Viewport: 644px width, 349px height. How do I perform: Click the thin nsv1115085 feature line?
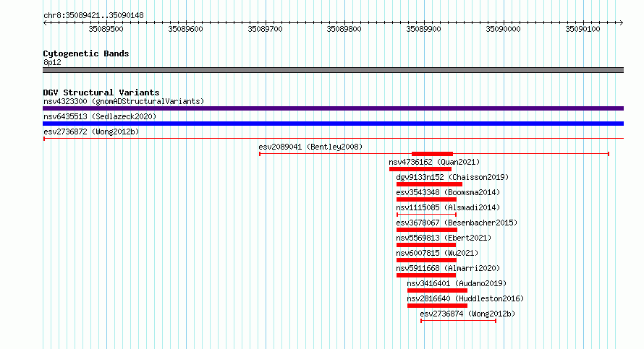pos(426,215)
